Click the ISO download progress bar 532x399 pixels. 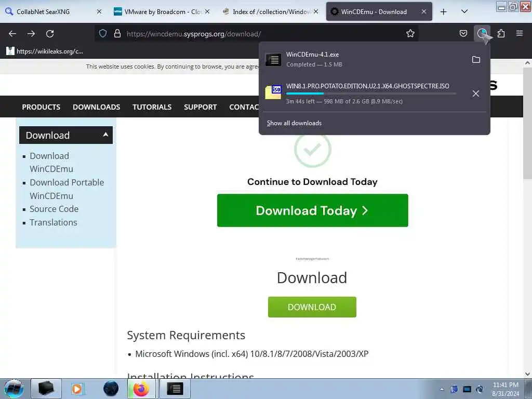(371, 94)
